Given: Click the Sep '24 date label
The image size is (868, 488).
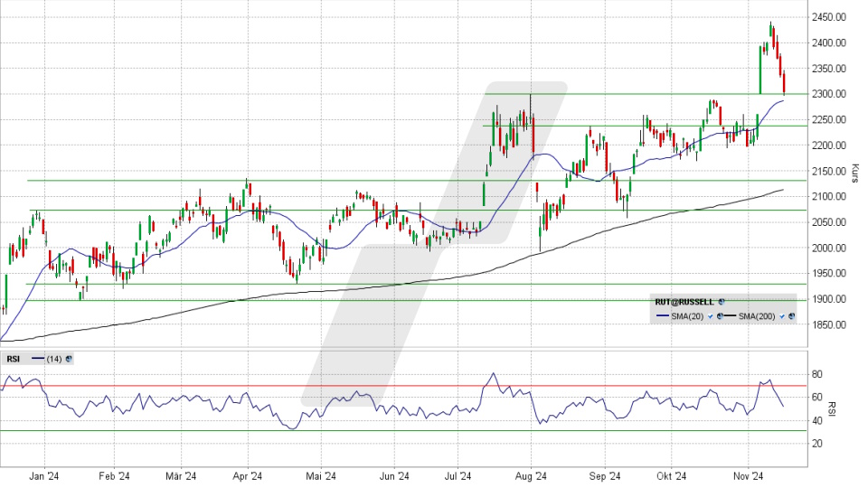Looking at the screenshot, I should (x=605, y=476).
